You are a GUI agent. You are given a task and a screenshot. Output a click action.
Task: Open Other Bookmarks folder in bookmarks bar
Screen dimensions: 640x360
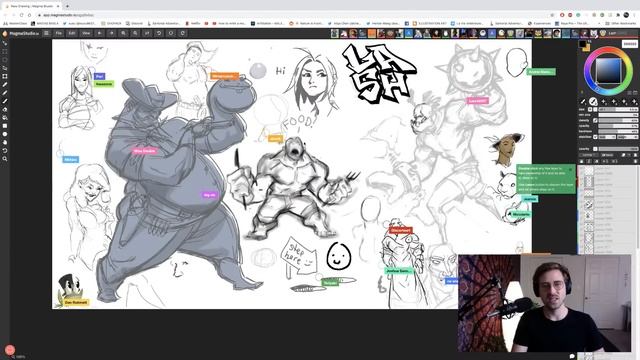(x=621, y=23)
